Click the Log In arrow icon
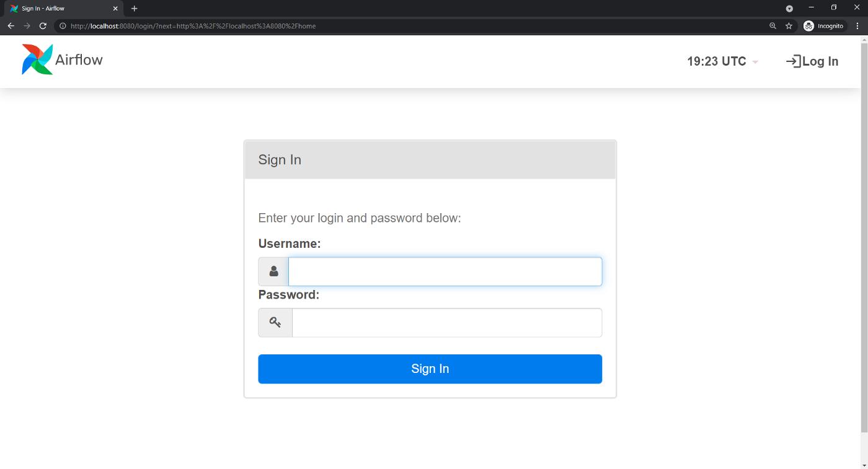The image size is (868, 469). click(793, 61)
